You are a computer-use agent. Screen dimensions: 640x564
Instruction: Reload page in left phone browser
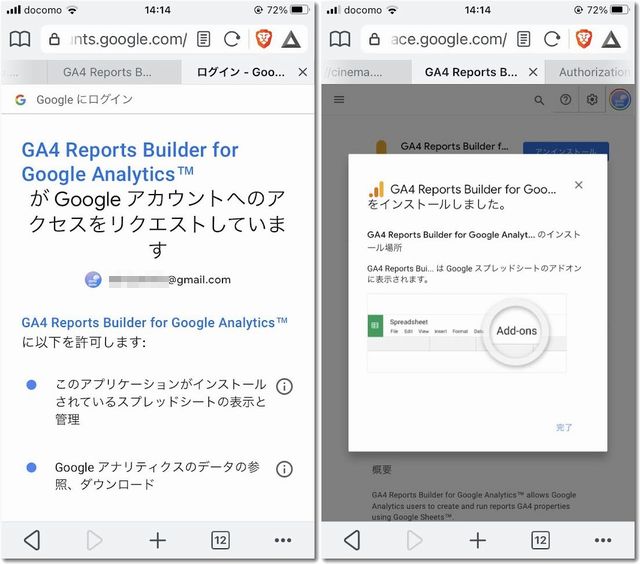(x=232, y=39)
